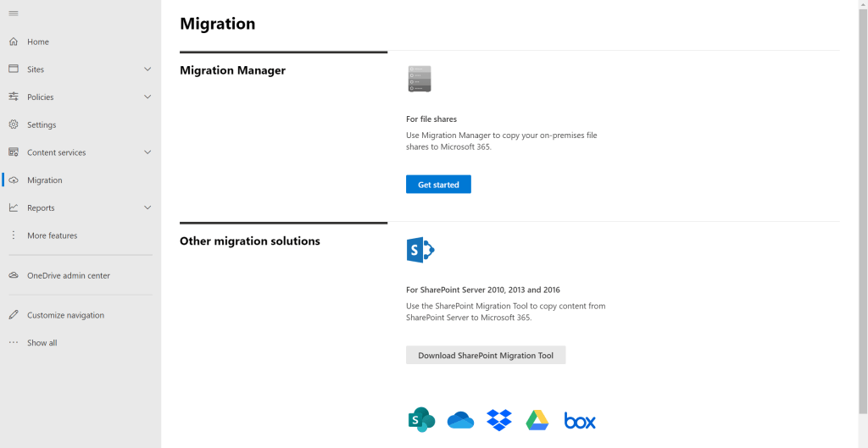Image resolution: width=868 pixels, height=448 pixels.
Task: Select Migration in the left navigation
Action: tap(44, 180)
